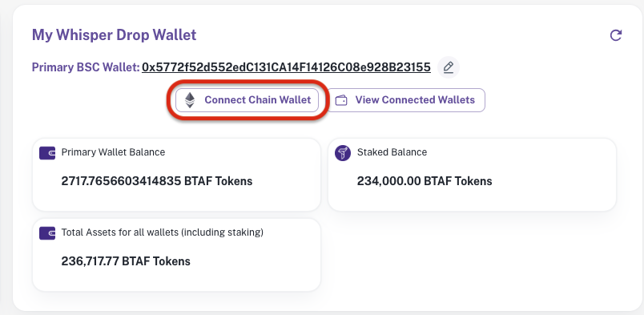Click wallet icon in View Connected Wallets
The width and height of the screenshot is (644, 315).
tap(341, 100)
